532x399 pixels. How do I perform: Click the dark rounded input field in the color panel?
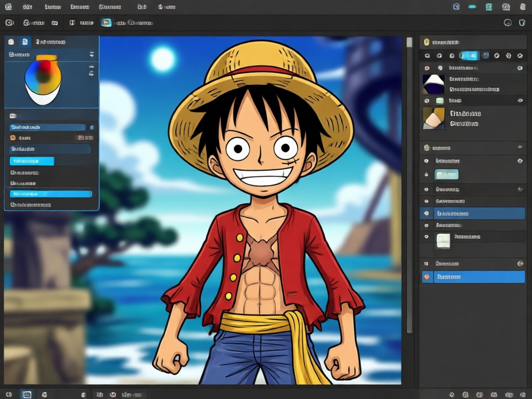[x=50, y=149]
